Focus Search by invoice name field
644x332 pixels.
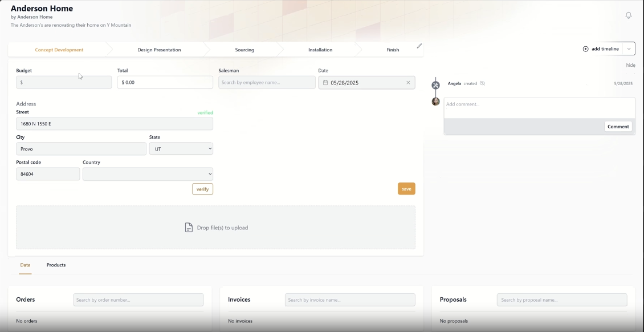[350, 300]
